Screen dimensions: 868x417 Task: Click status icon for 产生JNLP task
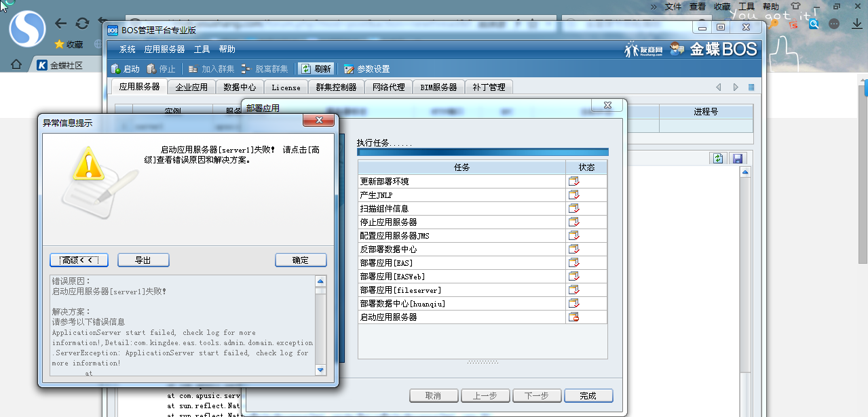(574, 195)
